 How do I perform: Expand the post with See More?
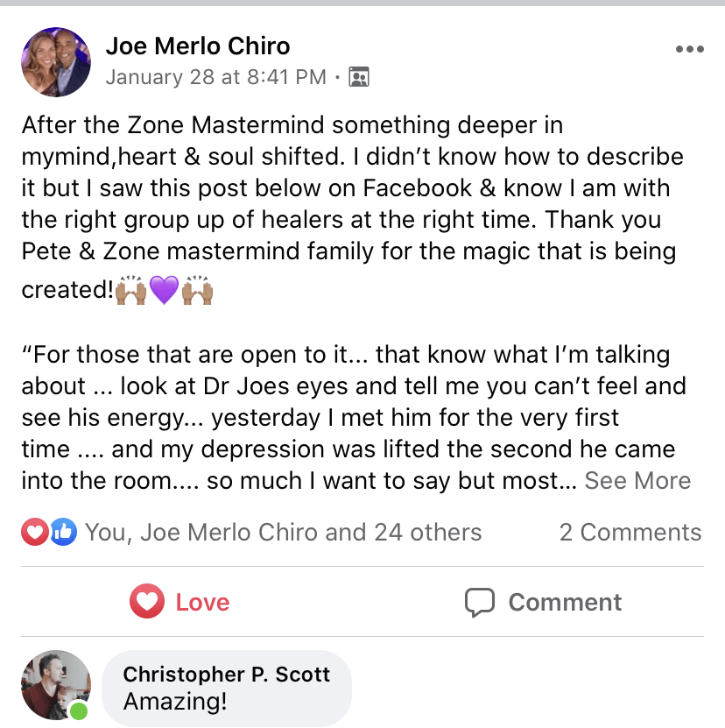click(x=637, y=481)
